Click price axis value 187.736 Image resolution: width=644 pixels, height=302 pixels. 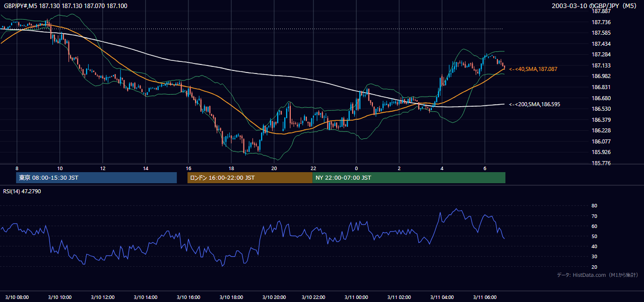(x=601, y=22)
